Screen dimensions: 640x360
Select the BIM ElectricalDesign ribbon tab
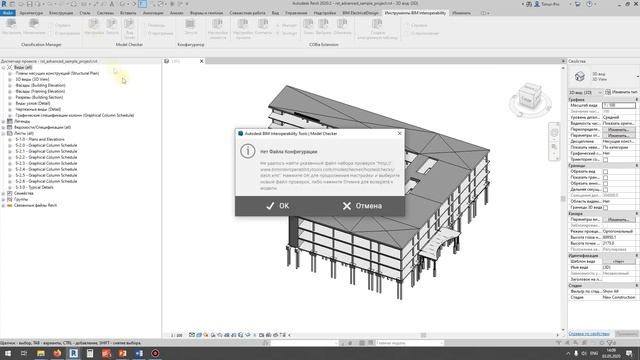tap(360, 13)
